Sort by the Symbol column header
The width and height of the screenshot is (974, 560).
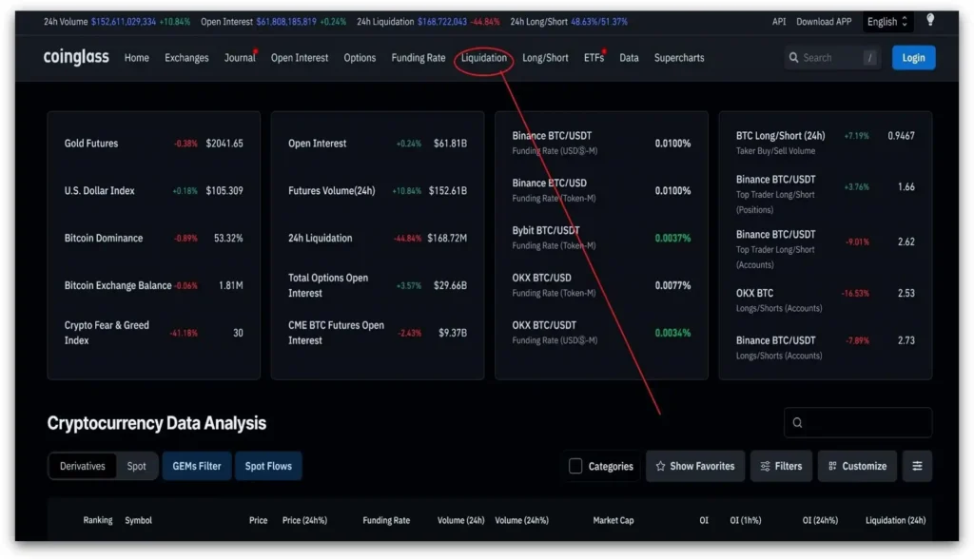[x=138, y=520]
